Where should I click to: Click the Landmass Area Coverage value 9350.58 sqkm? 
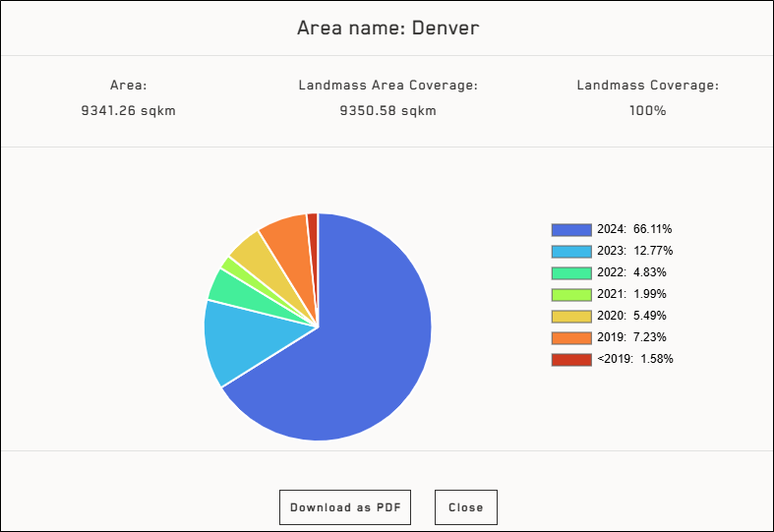pos(387,110)
